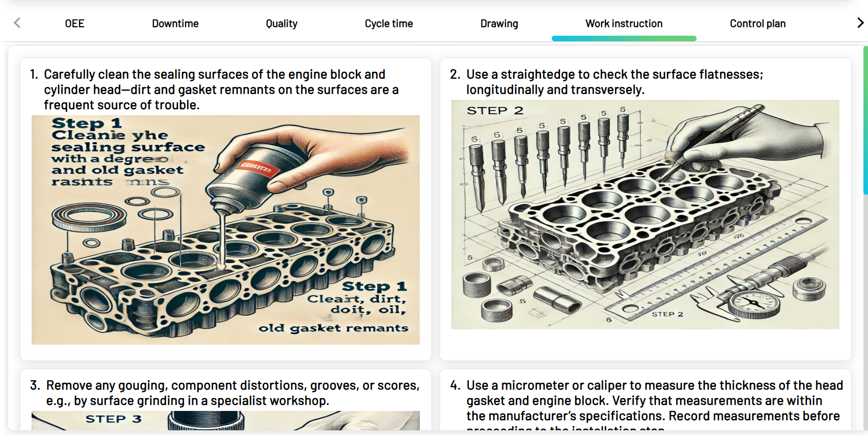The image size is (868, 440).
Task: Click the Step 1 engine block cleaning image
Action: (x=225, y=230)
